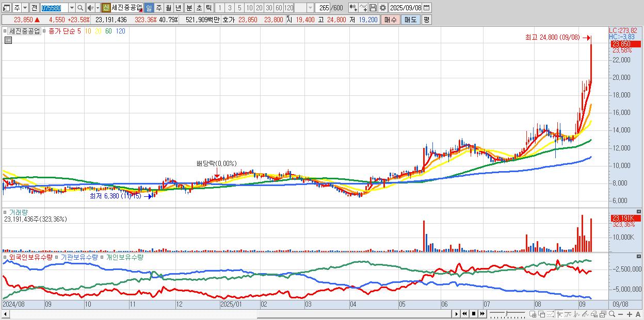This screenshot has height=320, width=644.
Task: Click the 세진중공업 chart legend label
Action: point(25,31)
